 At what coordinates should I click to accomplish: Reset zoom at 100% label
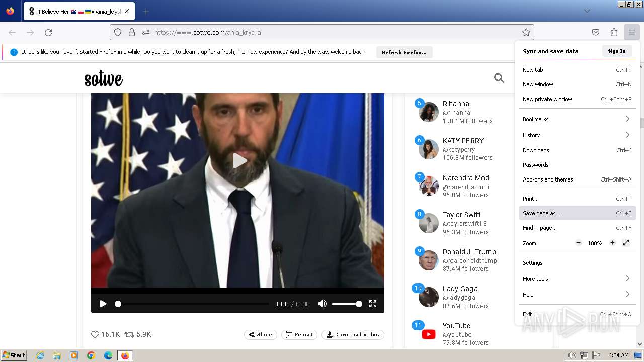click(595, 243)
